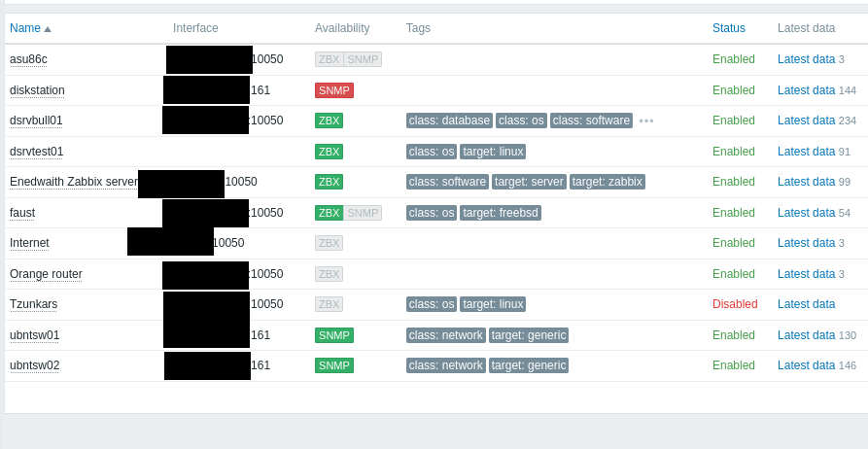Open host dsrvtest01
868x449 pixels.
[37, 152]
